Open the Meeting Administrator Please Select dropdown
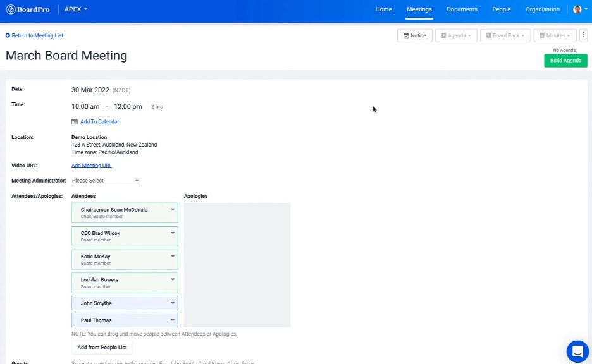Image resolution: width=592 pixels, height=364 pixels. 106,181
